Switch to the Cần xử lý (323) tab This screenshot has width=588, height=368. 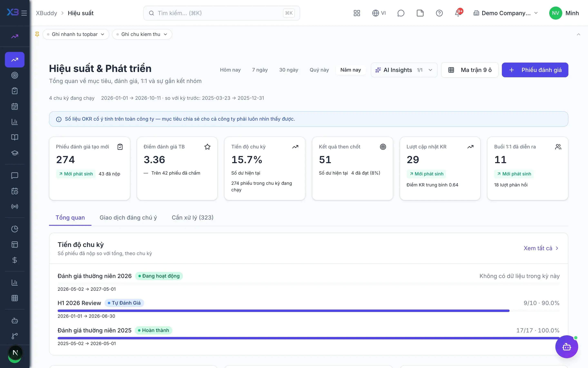click(193, 218)
